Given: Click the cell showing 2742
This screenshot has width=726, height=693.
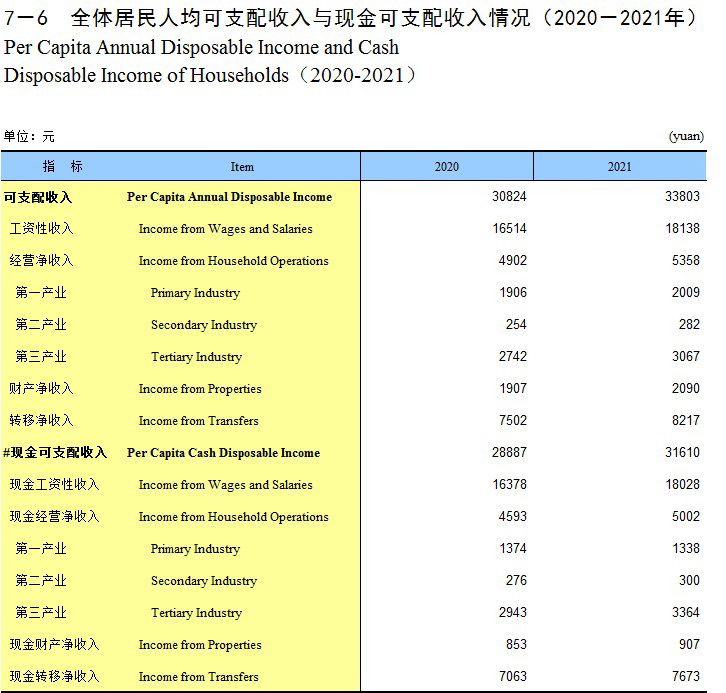Looking at the screenshot, I should click(x=513, y=356).
